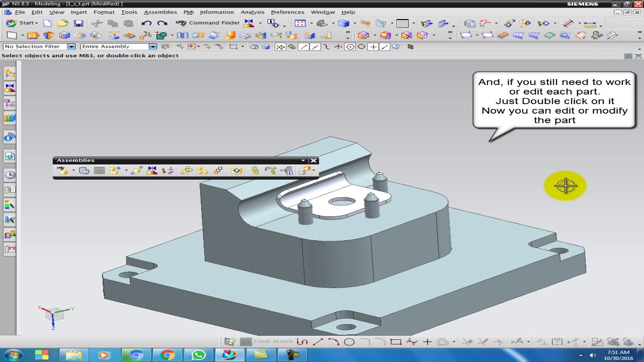Image resolution: width=644 pixels, height=362 pixels.
Task: Redo the last action
Action: [x=162, y=23]
